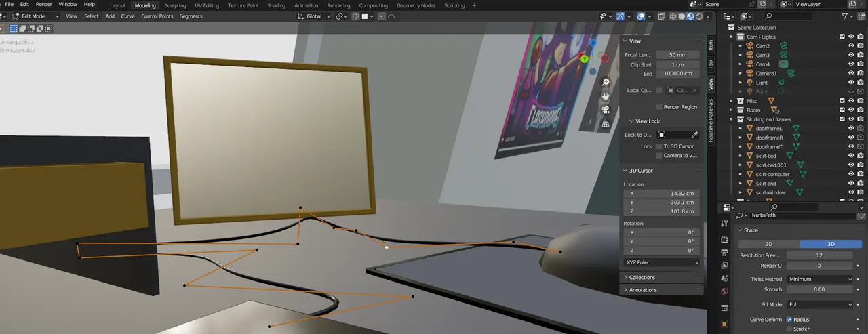Click the Resolution Preview U field
Screen dimensions: 868x334
click(x=819, y=255)
